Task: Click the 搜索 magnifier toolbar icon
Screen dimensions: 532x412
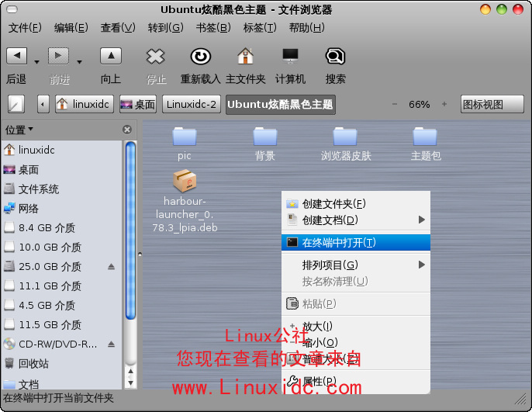Action: [x=335, y=57]
